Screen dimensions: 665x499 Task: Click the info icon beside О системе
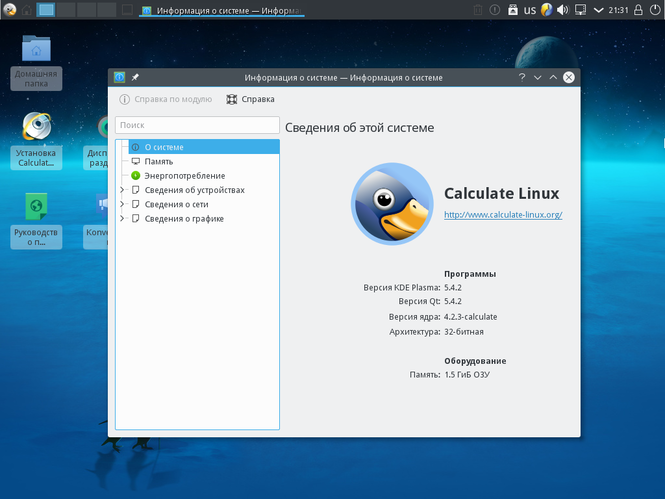(x=136, y=147)
